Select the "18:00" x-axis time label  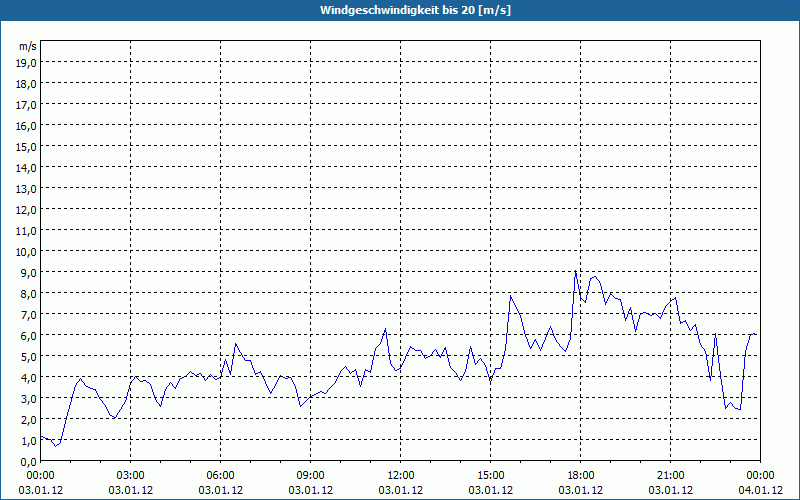pyautogui.click(x=581, y=476)
